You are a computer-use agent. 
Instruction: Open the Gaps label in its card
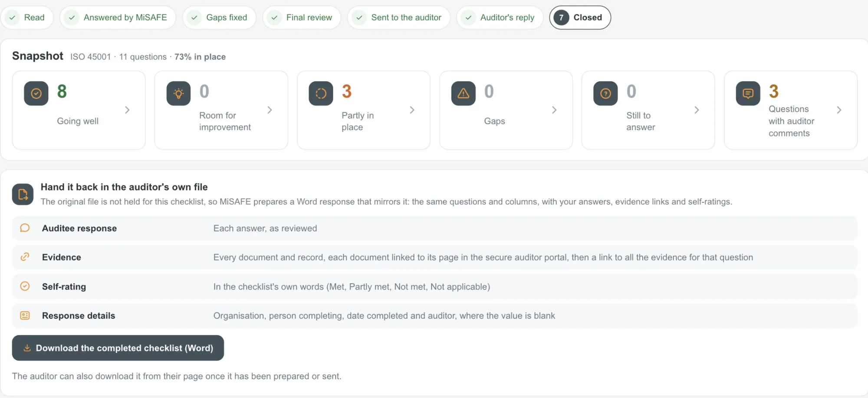[x=494, y=121]
